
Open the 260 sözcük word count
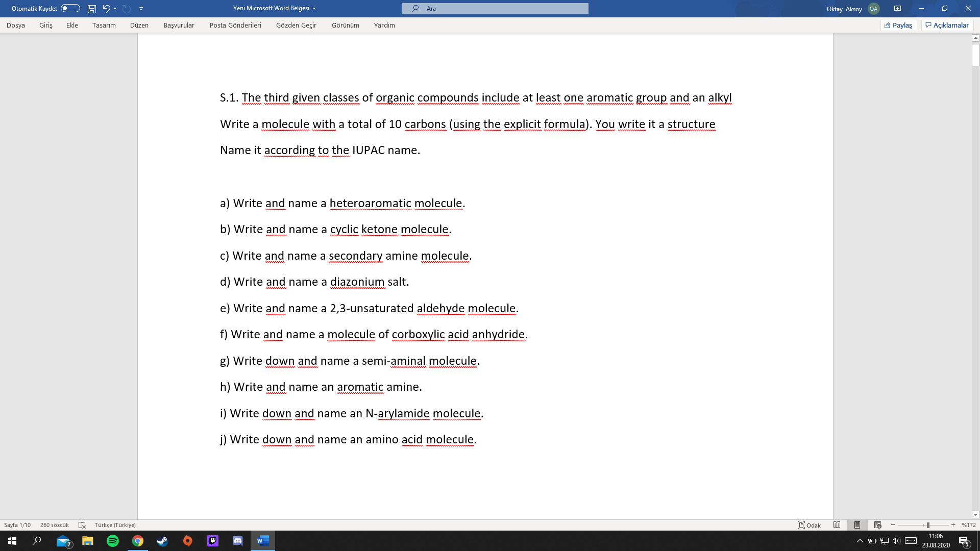click(55, 525)
